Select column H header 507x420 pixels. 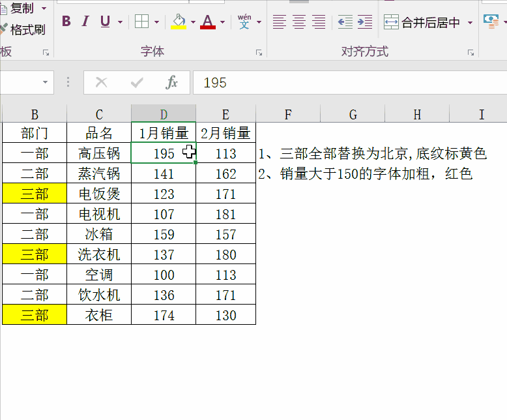417,114
